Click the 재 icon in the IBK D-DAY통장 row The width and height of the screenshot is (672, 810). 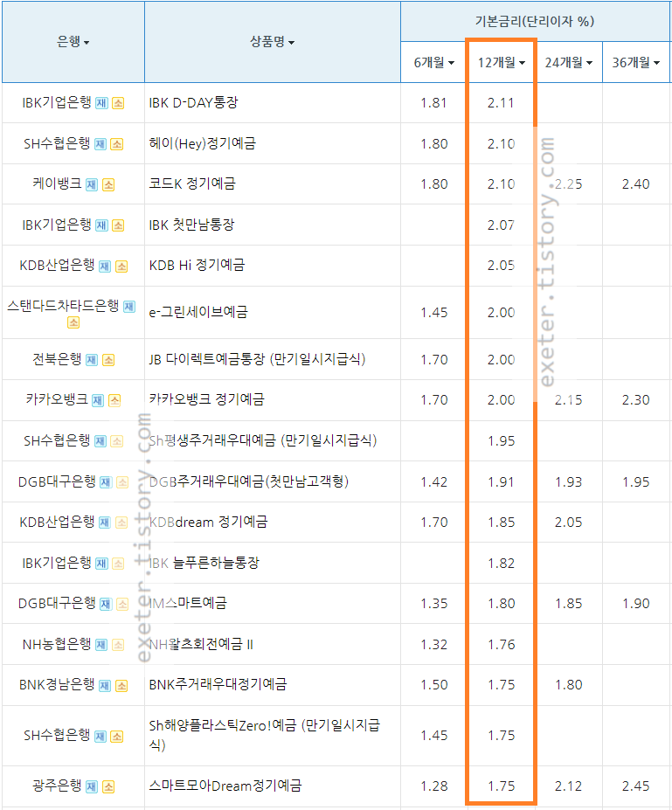coord(101,103)
